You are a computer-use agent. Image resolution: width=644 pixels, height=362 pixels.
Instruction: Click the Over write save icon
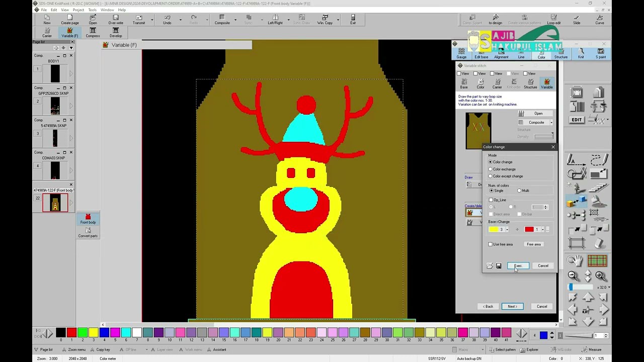[x=116, y=20]
